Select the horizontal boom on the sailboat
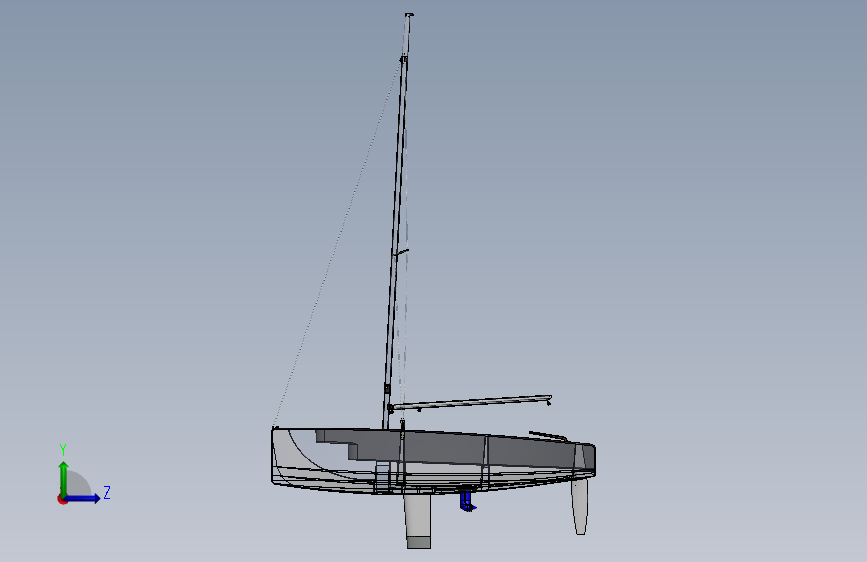Viewport: 867px width, 562px height. (470, 402)
